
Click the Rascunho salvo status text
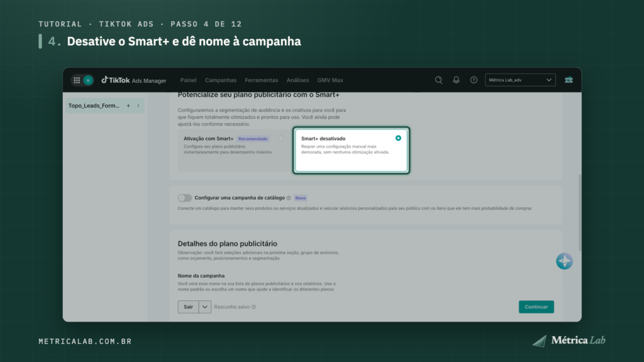pyautogui.click(x=231, y=307)
